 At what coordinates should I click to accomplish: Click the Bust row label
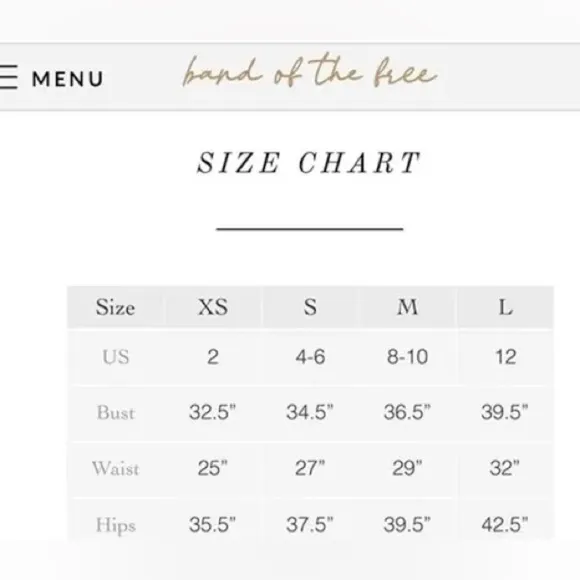point(116,412)
